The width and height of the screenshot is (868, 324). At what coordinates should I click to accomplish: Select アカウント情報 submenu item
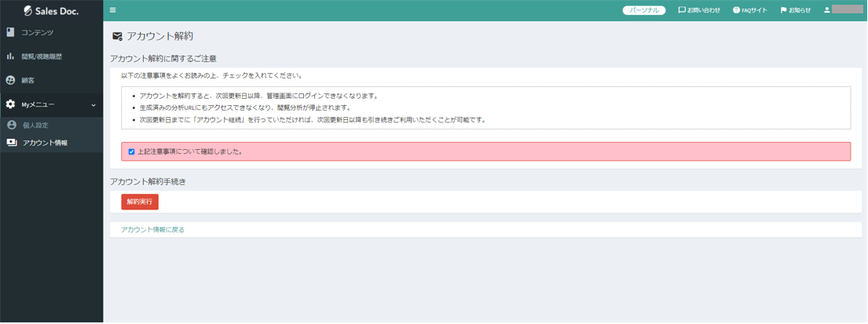click(52, 143)
